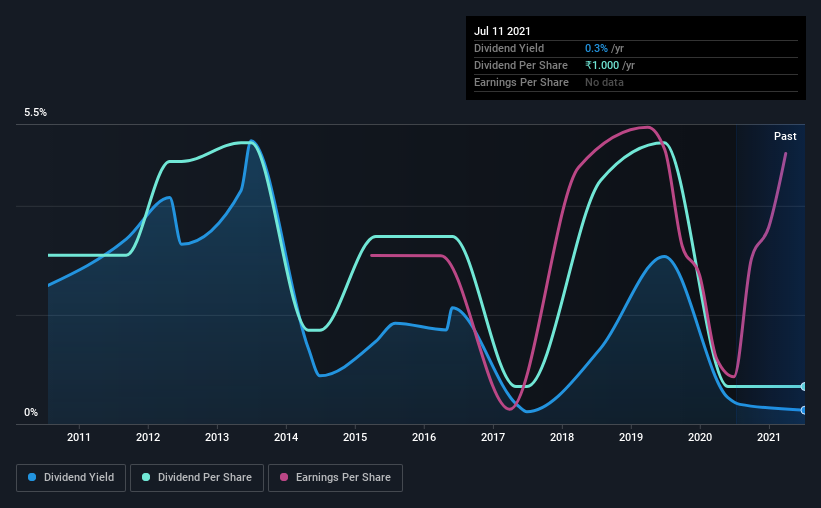This screenshot has height=508, width=821.
Task: Toggle the Earnings Per Share legend button
Action: tap(335, 478)
